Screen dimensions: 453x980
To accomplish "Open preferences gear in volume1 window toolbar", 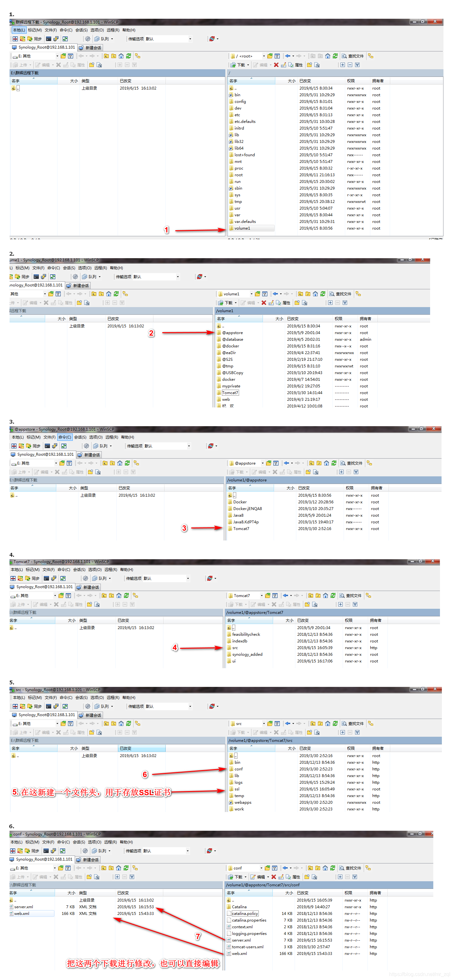I will coord(75,277).
